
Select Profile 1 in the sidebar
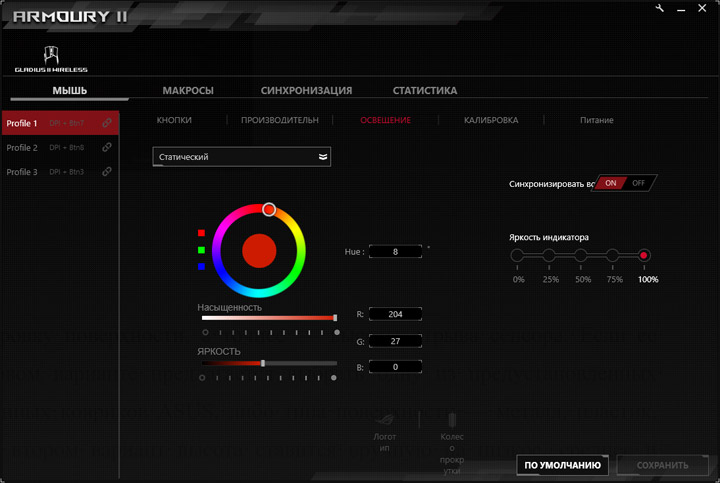60,123
